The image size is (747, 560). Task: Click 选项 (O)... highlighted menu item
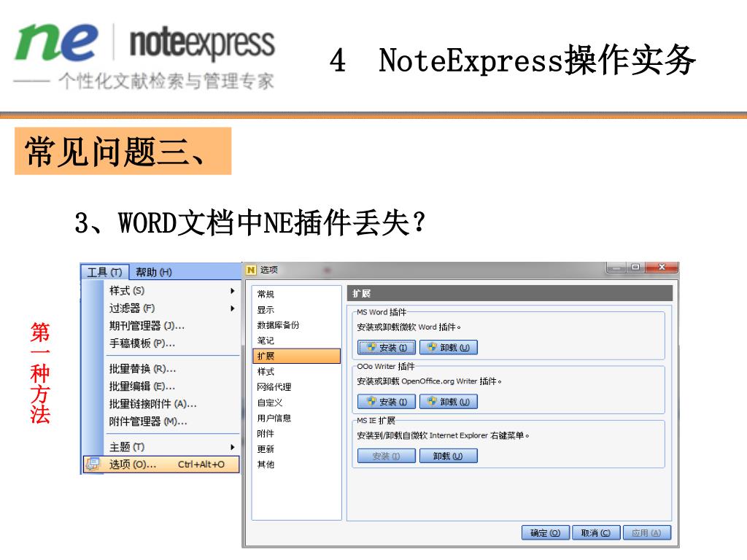tap(161, 464)
